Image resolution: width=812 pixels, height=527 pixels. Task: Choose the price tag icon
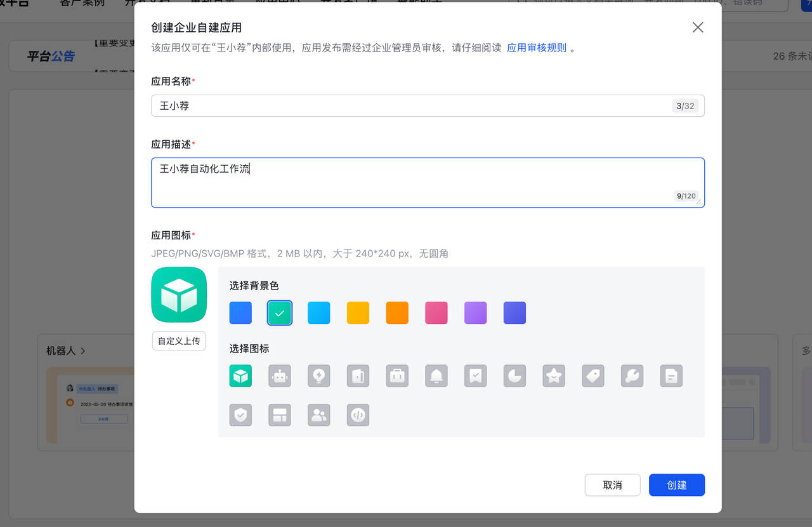tap(593, 376)
